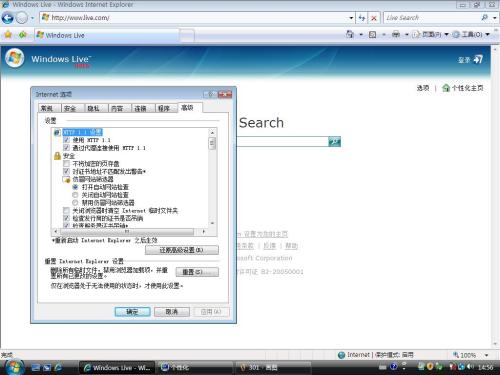Expand the address bar history dropdown arrow
The width and height of the screenshot is (500, 375).
tap(351, 18)
